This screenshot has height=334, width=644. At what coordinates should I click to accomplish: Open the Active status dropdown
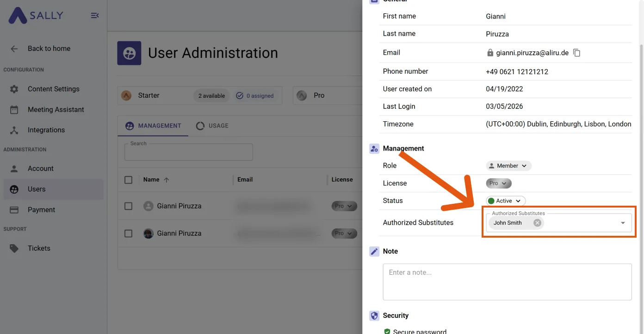point(506,201)
